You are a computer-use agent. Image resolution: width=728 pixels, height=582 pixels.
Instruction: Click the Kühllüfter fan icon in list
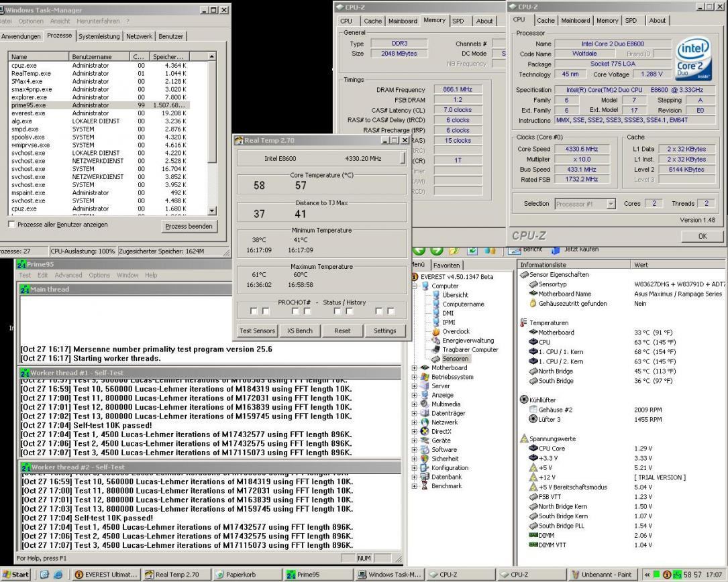[524, 400]
